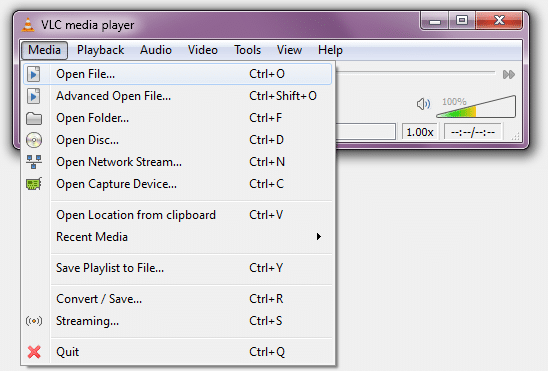Maximize the VLC media player window
Image resolution: width=548 pixels, height=371 pixels.
(462, 21)
